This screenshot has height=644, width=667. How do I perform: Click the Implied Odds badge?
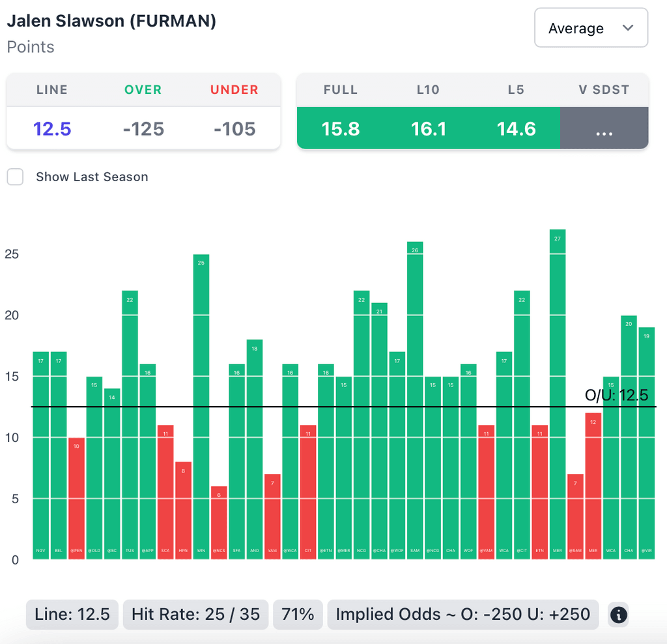[462, 615]
